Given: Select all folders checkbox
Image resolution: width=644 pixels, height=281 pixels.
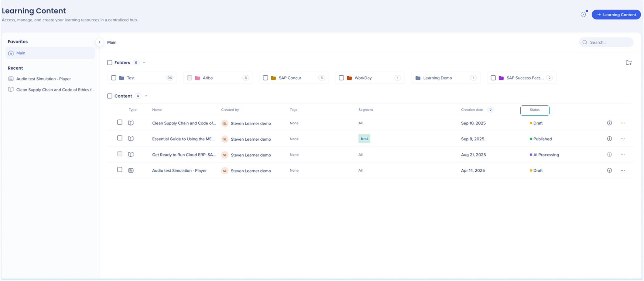Looking at the screenshot, I should [x=110, y=63].
